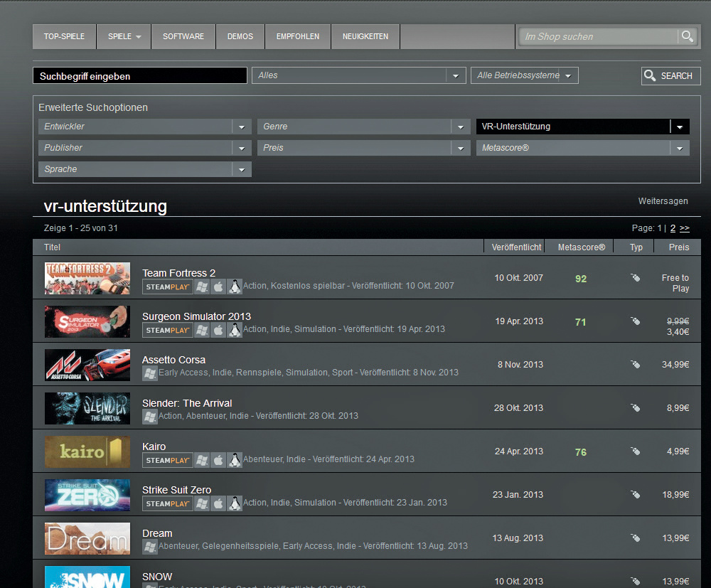Click Windows icon for Kairo

tap(202, 460)
